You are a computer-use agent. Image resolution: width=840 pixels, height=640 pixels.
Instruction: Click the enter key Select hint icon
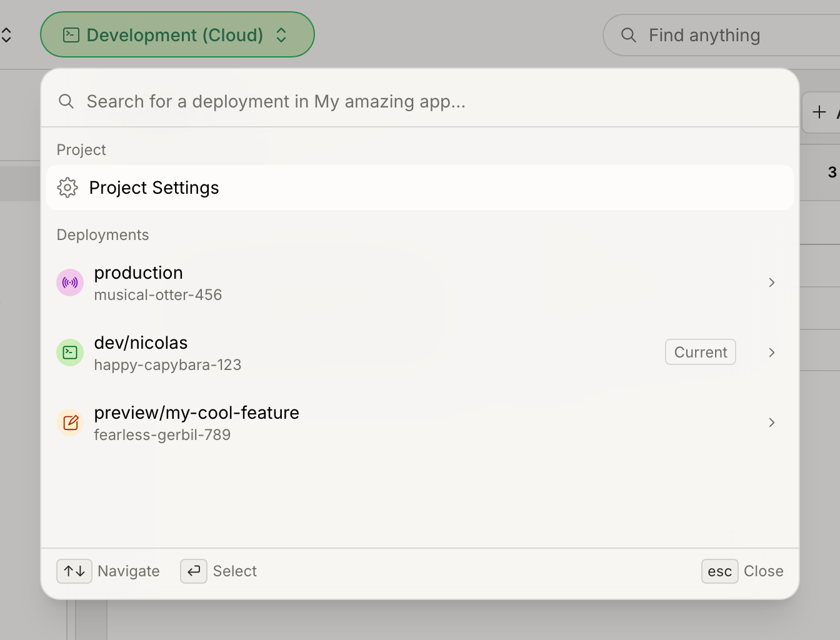pos(194,571)
